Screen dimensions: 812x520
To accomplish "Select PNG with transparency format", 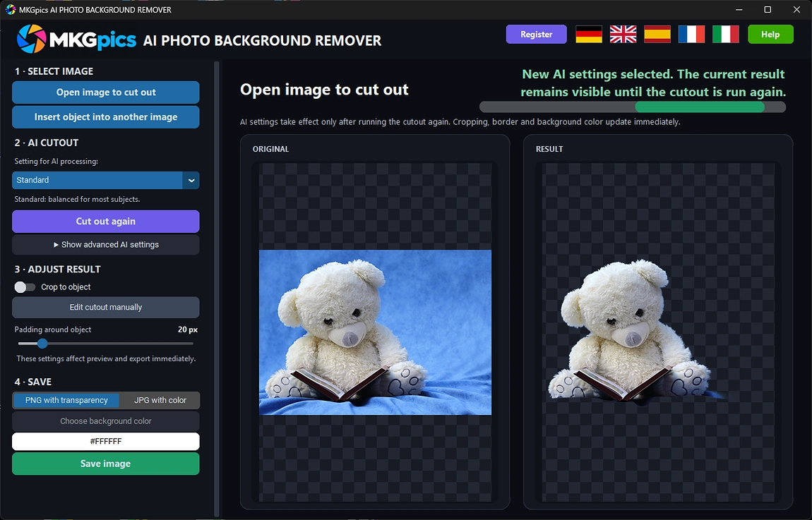I will click(x=66, y=400).
